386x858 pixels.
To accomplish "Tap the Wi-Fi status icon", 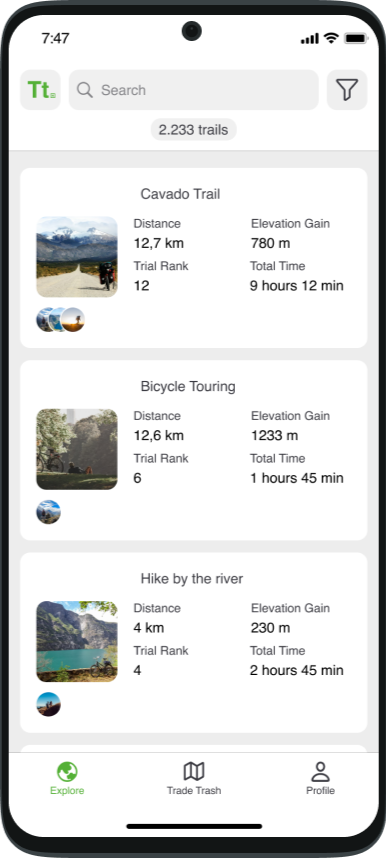I will (331, 38).
